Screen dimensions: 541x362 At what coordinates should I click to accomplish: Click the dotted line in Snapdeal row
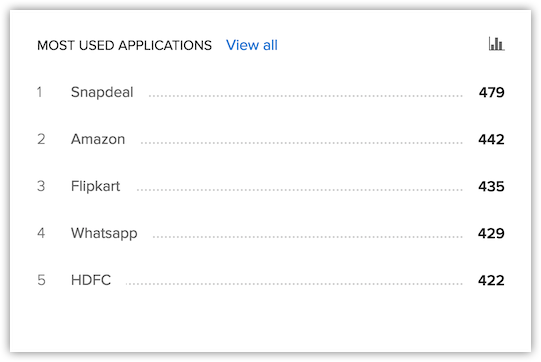[x=305, y=96]
